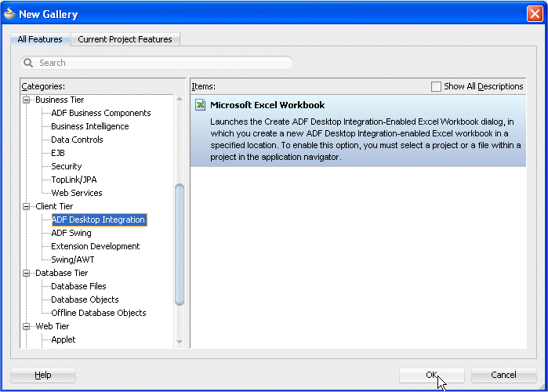
Task: Select TopLink/JPA category
Action: 74,180
